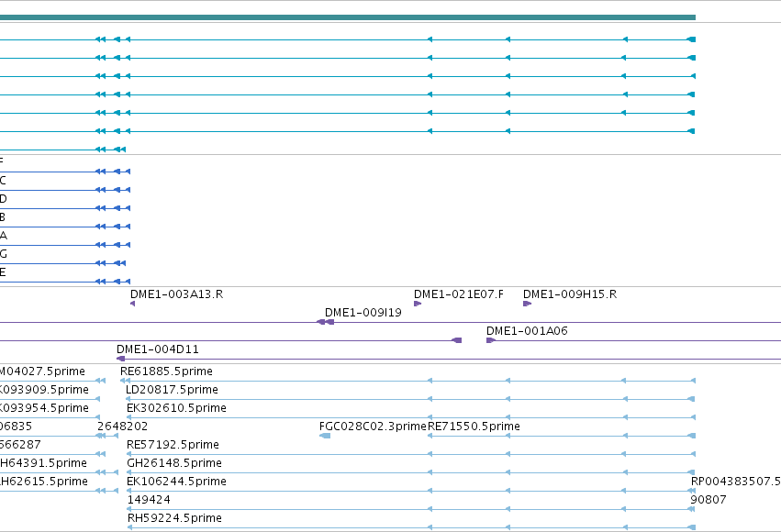Select the CDS row labeled B
Viewport: 781px width, 532px height.
65,227
